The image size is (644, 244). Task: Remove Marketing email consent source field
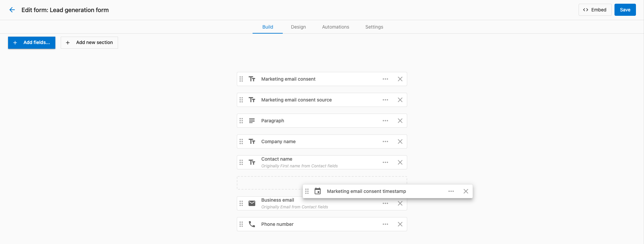click(400, 100)
